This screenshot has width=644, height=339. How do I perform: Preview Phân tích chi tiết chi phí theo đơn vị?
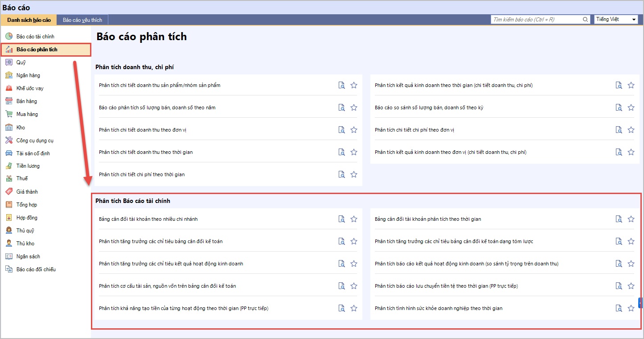(x=619, y=130)
